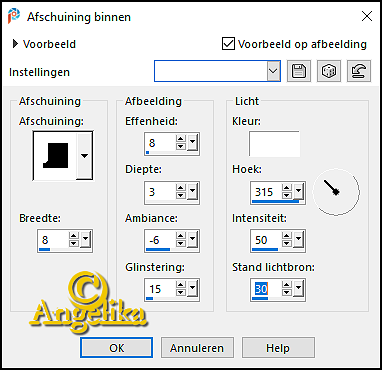This screenshot has width=382, height=370.
Task: Click the reset to default arrow icon
Action: pyautogui.click(x=359, y=71)
